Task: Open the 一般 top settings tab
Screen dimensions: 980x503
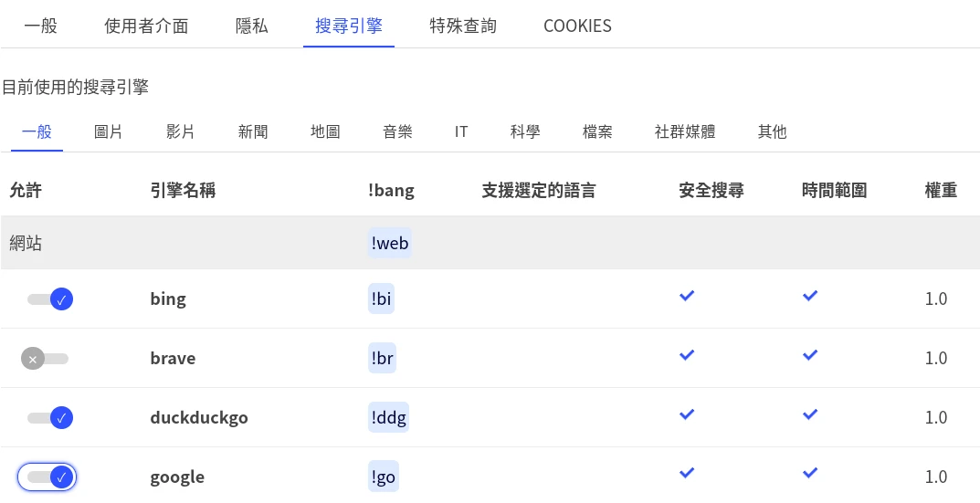Action: coord(40,26)
